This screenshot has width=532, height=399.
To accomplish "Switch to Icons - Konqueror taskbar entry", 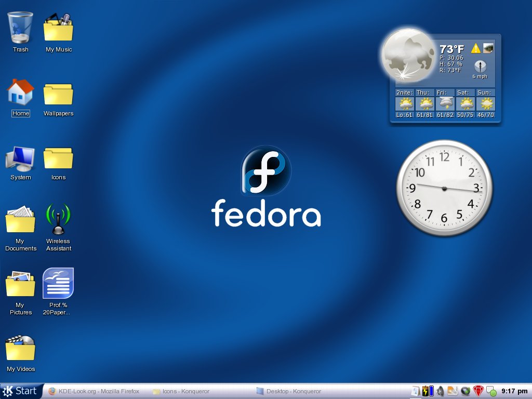I will [x=181, y=391].
